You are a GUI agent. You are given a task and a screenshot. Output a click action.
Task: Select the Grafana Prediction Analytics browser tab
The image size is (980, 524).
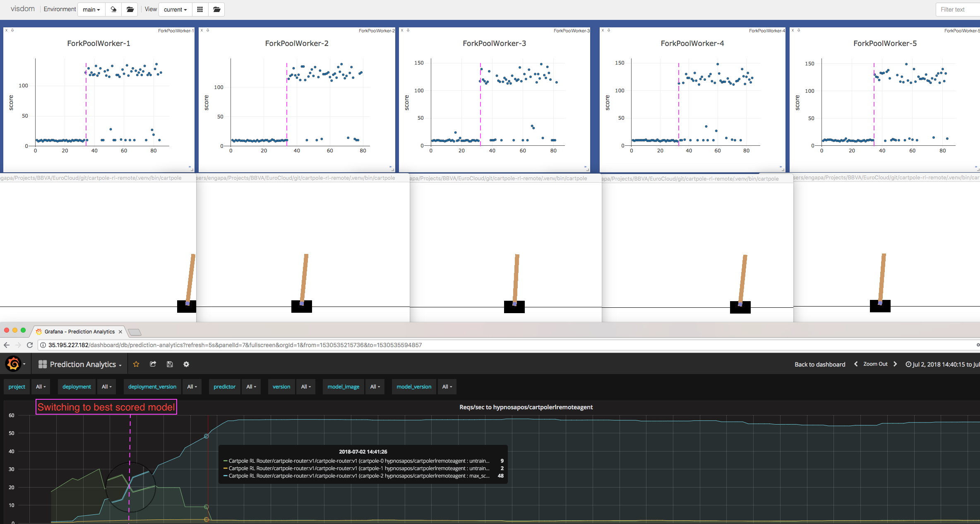[x=79, y=331]
